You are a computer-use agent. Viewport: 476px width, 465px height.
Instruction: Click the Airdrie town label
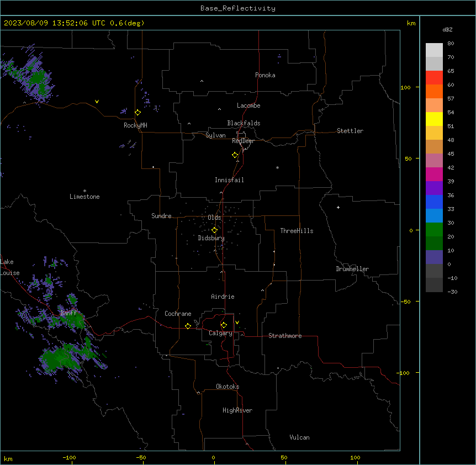(x=223, y=297)
